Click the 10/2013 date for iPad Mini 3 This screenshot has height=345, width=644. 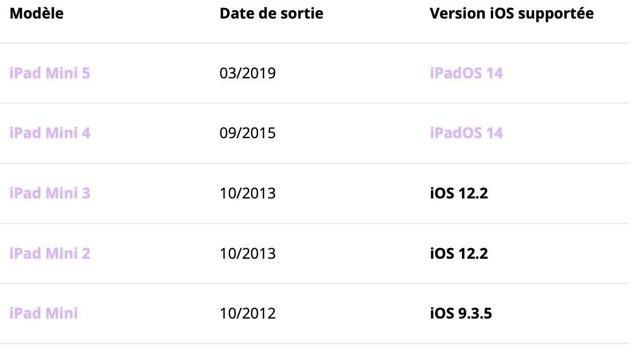coord(247,193)
